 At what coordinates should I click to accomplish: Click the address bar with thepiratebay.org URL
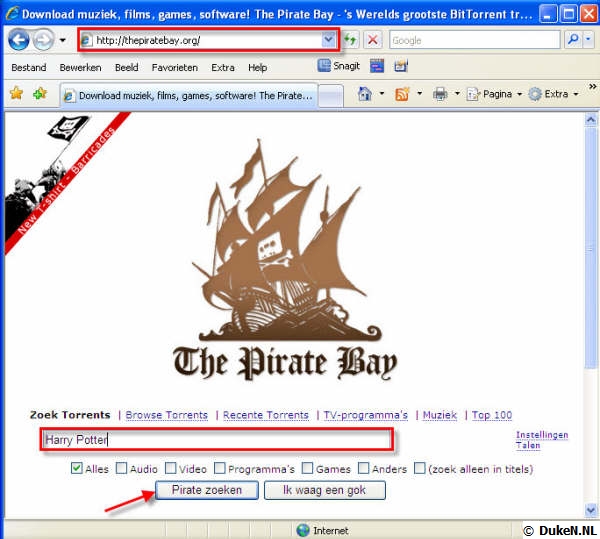pyautogui.click(x=209, y=40)
